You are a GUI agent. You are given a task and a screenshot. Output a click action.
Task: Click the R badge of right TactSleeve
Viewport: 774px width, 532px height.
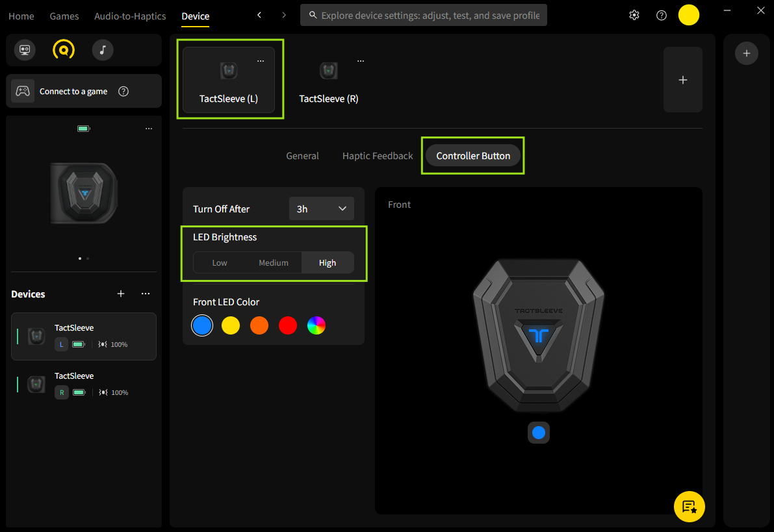pos(62,393)
